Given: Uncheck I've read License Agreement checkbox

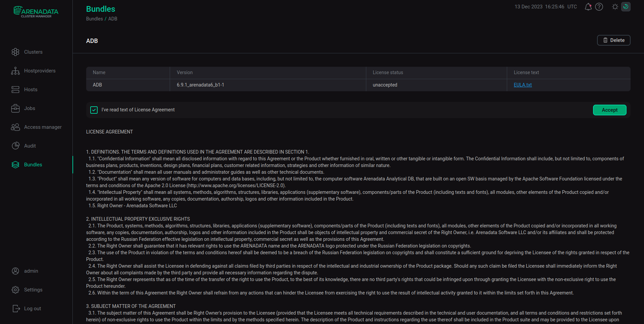Looking at the screenshot, I should (x=94, y=110).
